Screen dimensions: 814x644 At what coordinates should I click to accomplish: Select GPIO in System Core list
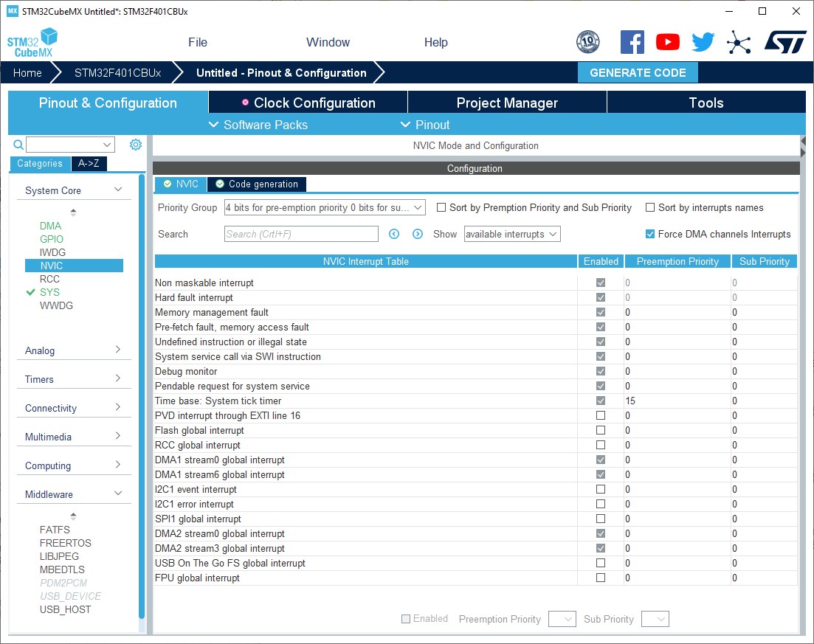tap(52, 239)
